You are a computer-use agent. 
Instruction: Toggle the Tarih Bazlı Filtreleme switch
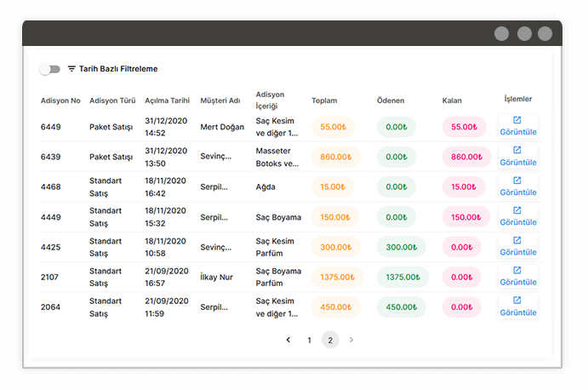50,69
